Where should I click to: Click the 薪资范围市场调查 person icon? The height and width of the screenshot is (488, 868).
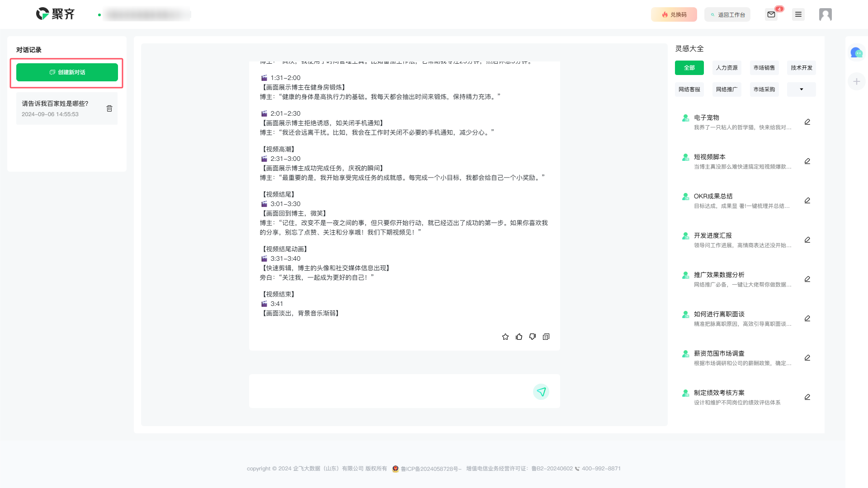pos(685,354)
